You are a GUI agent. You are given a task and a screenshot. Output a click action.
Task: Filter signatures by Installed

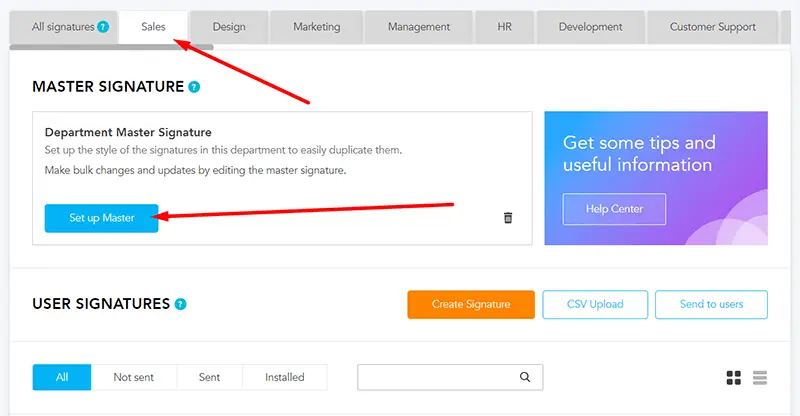[285, 377]
